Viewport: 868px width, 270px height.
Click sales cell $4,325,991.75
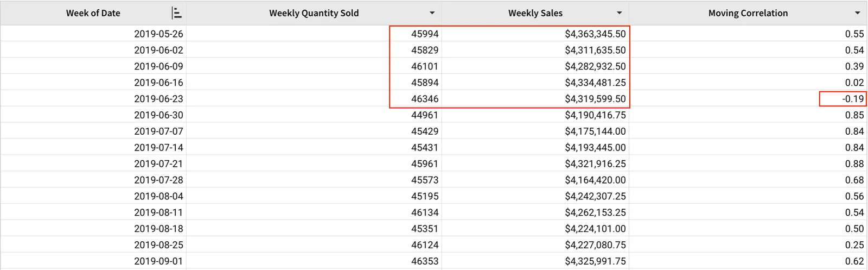[x=535, y=261]
